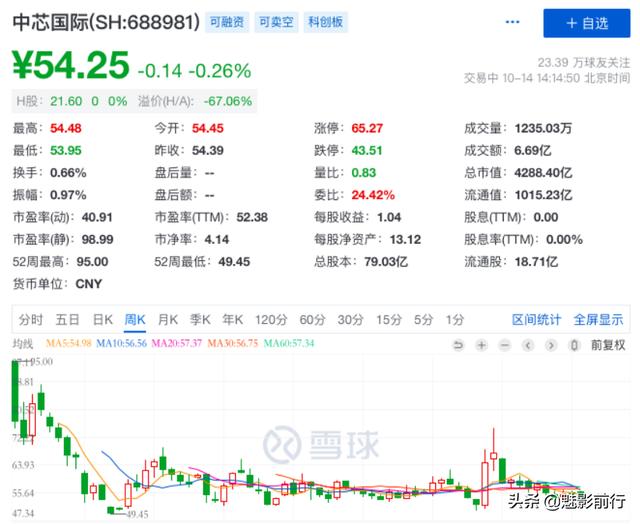Click the 科创板 tag
The width and height of the screenshot is (640, 524).
click(325, 22)
